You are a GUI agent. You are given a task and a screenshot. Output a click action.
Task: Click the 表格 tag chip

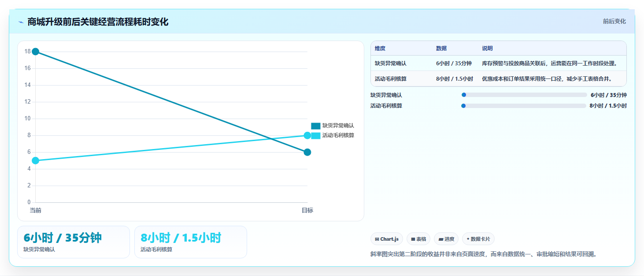[418, 239]
